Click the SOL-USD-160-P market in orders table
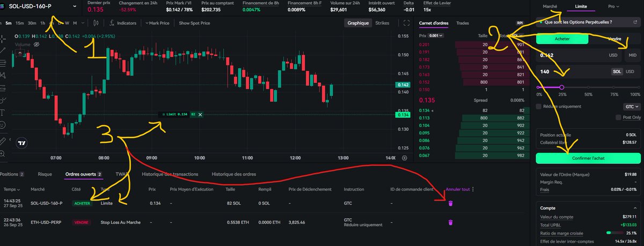This screenshot has width=644, height=246. [47, 204]
